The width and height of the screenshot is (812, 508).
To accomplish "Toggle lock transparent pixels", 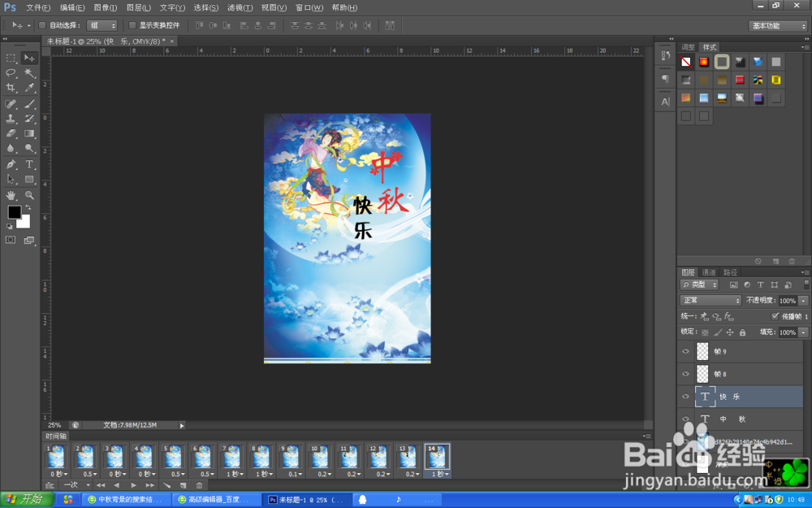I will coord(705,332).
